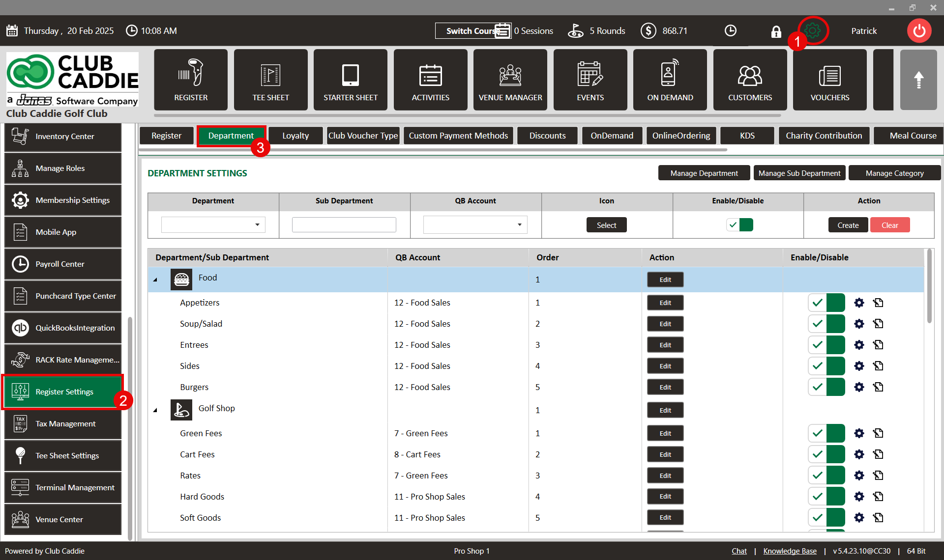Image resolution: width=944 pixels, height=560 pixels.
Task: Open the Tee Sheet module
Action: pyautogui.click(x=271, y=80)
